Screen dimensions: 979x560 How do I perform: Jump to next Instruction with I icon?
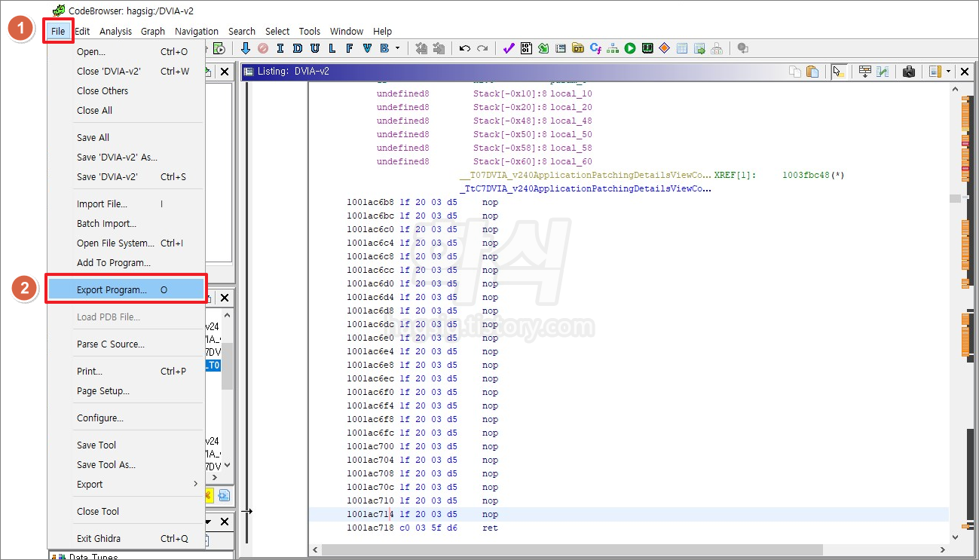[x=280, y=48]
